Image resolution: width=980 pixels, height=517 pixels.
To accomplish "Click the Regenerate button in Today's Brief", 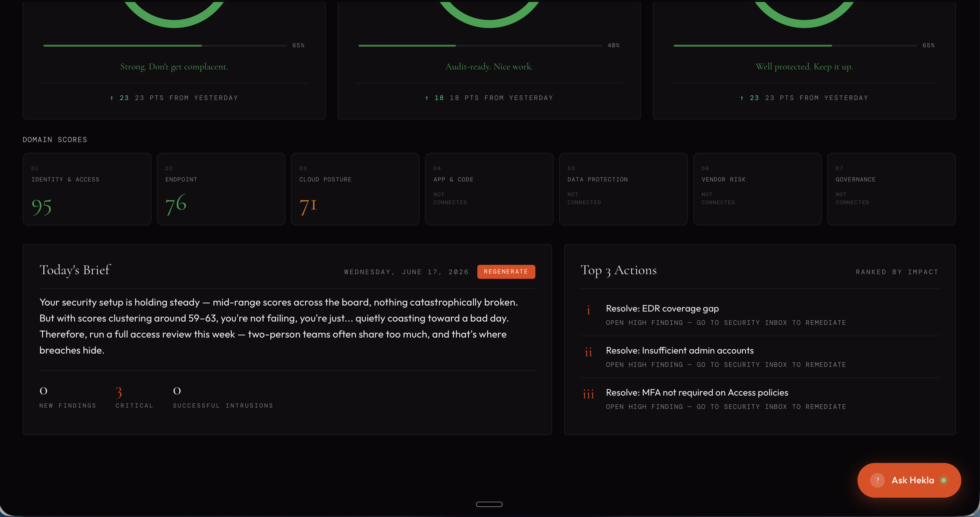I will [506, 272].
